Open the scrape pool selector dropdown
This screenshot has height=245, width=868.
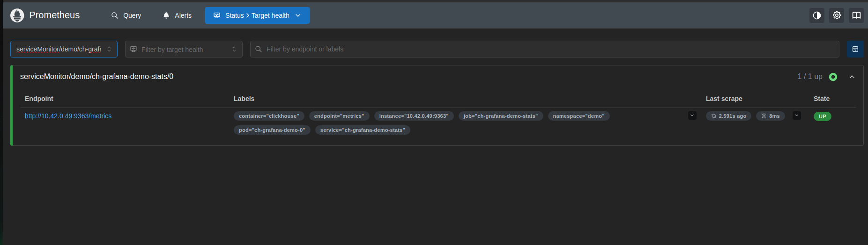point(64,49)
